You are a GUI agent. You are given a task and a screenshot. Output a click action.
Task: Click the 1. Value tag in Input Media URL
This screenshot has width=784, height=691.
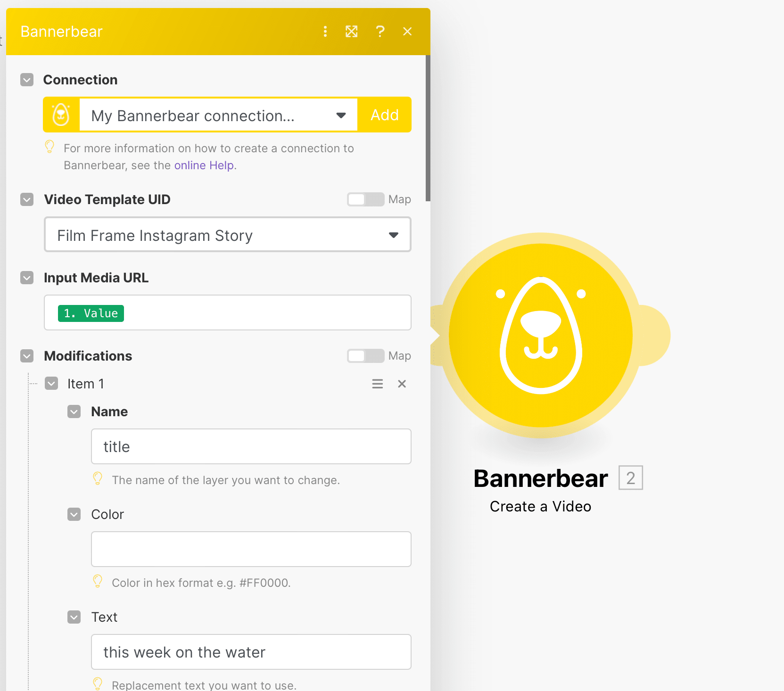(x=91, y=313)
